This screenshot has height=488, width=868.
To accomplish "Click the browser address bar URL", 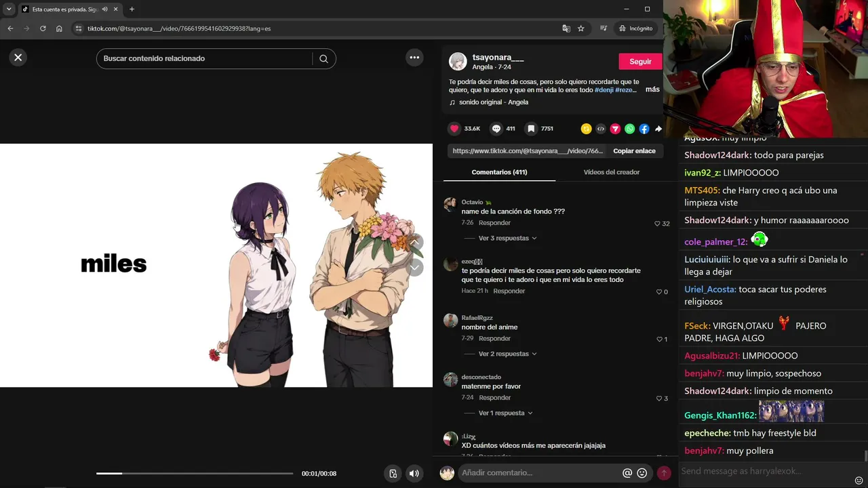I will click(x=179, y=28).
